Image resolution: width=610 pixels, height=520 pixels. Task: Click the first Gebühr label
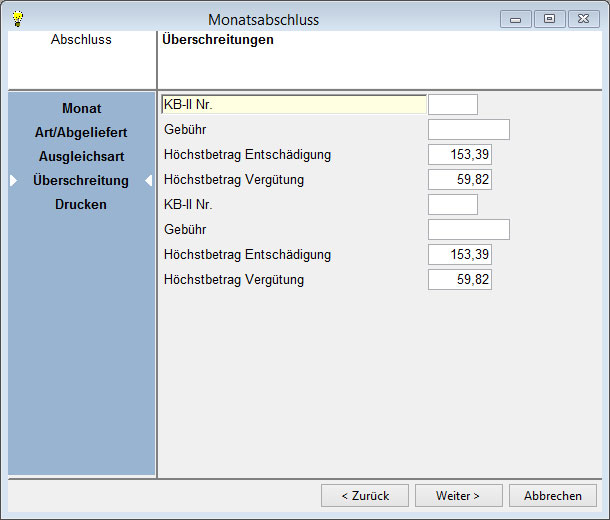[185, 130]
